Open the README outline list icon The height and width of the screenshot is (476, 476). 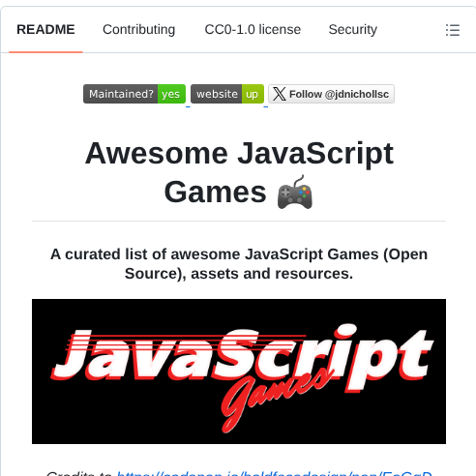click(453, 30)
